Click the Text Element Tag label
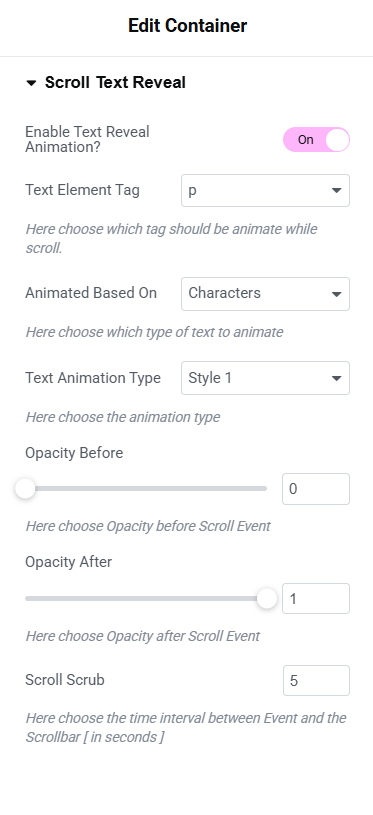Image resolution: width=373 pixels, height=815 pixels. click(83, 190)
